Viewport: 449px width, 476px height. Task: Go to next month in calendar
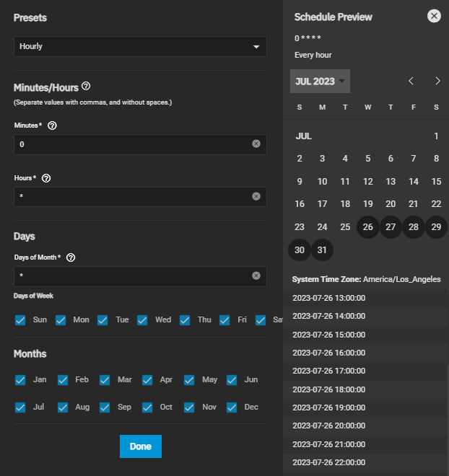[437, 81]
